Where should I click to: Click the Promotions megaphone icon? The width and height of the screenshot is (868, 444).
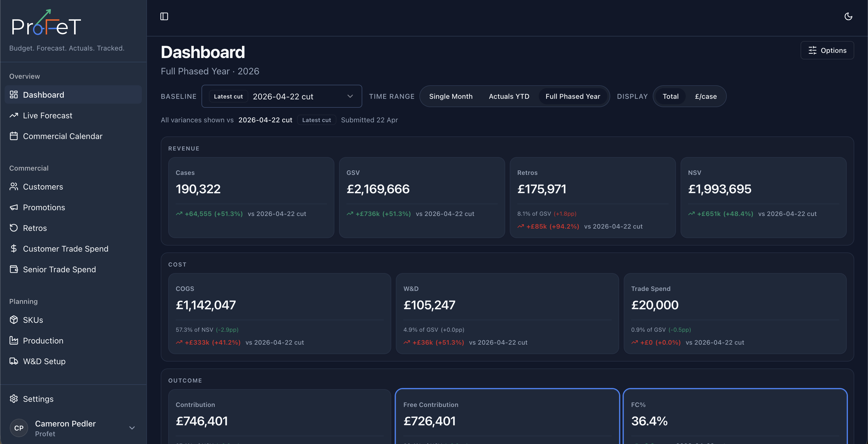pyautogui.click(x=14, y=207)
